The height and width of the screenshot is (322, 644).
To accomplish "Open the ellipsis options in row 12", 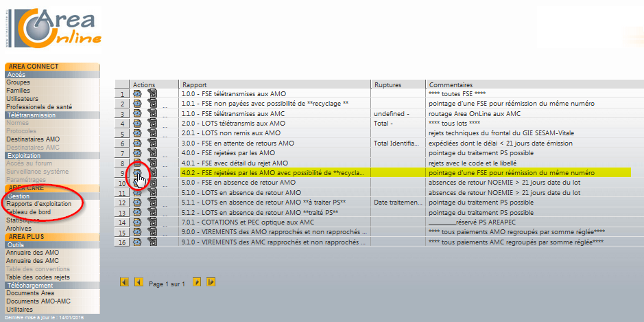I will point(165,205).
